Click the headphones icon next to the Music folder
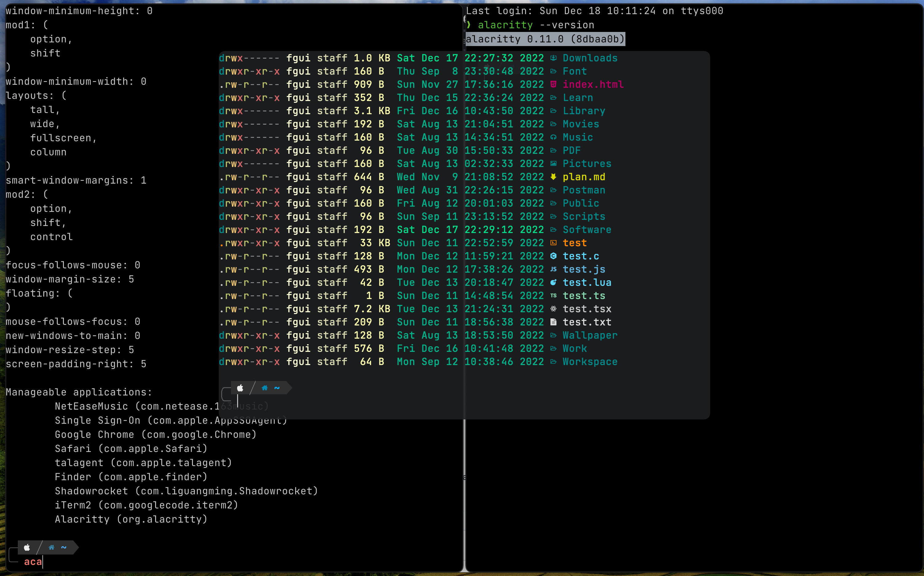 tap(554, 137)
